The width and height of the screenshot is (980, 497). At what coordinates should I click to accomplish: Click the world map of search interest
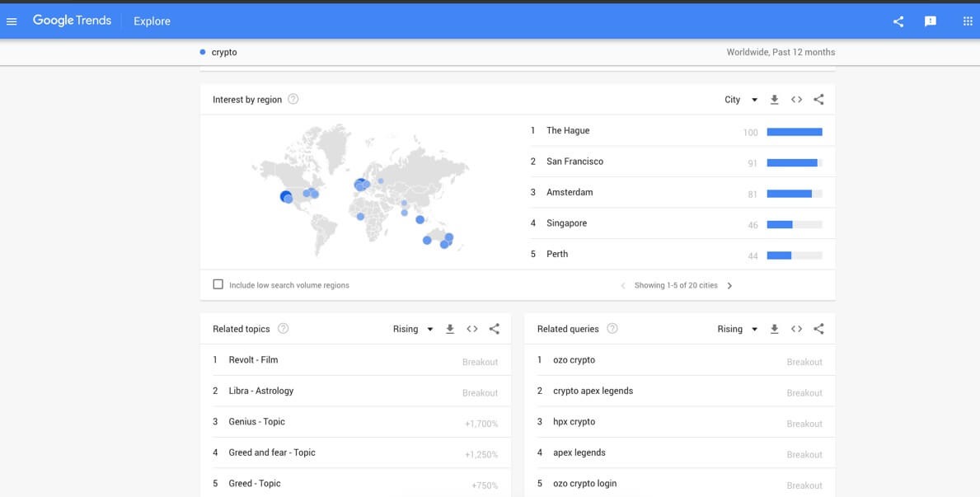361,191
